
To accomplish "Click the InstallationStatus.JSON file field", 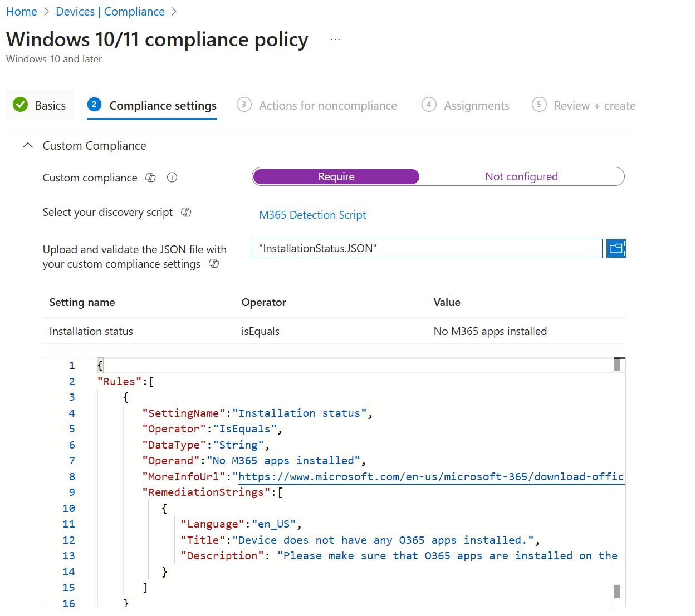I will click(427, 248).
